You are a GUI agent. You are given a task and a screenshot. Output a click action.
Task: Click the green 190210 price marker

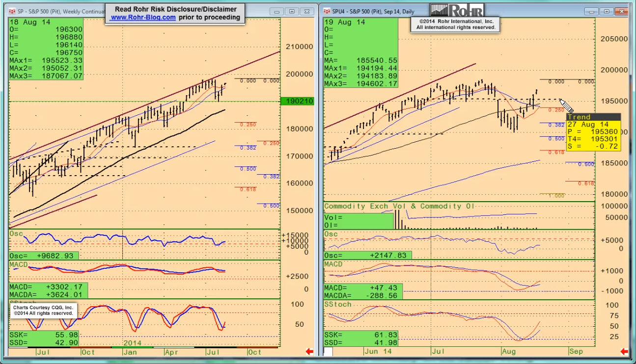click(x=296, y=101)
